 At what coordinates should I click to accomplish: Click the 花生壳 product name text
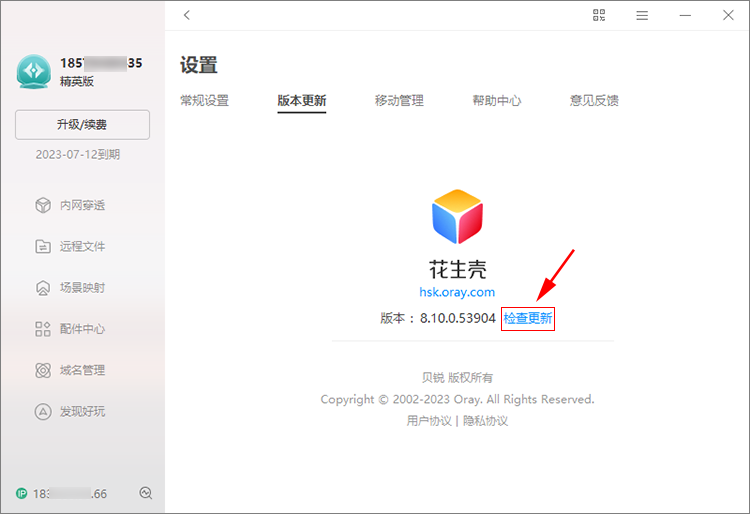tap(458, 270)
